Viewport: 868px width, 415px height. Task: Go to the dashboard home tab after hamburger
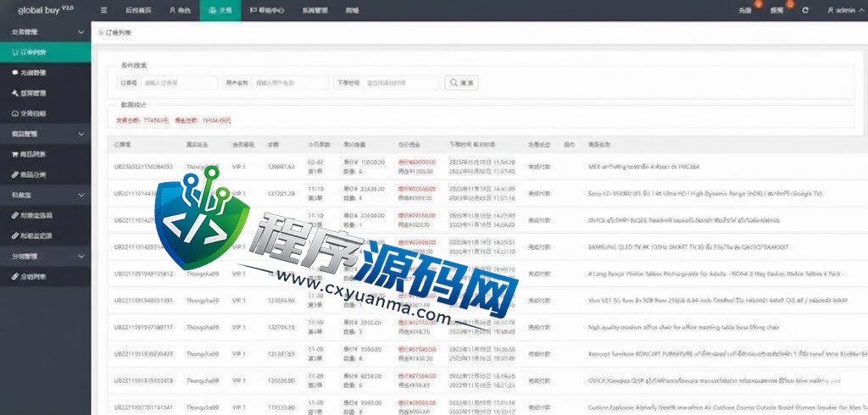pos(138,10)
